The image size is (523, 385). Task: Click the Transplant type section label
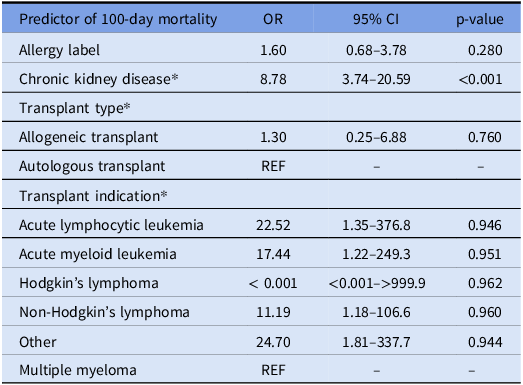pyautogui.click(x=75, y=108)
